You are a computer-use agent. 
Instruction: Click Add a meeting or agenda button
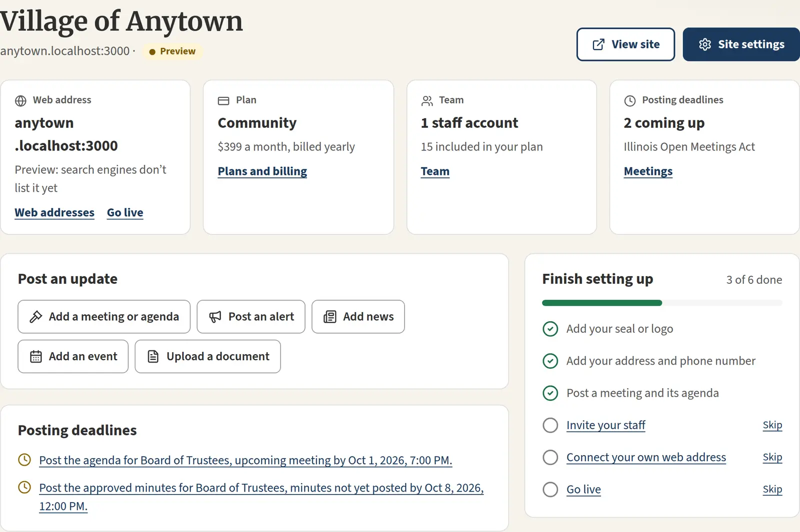point(104,317)
